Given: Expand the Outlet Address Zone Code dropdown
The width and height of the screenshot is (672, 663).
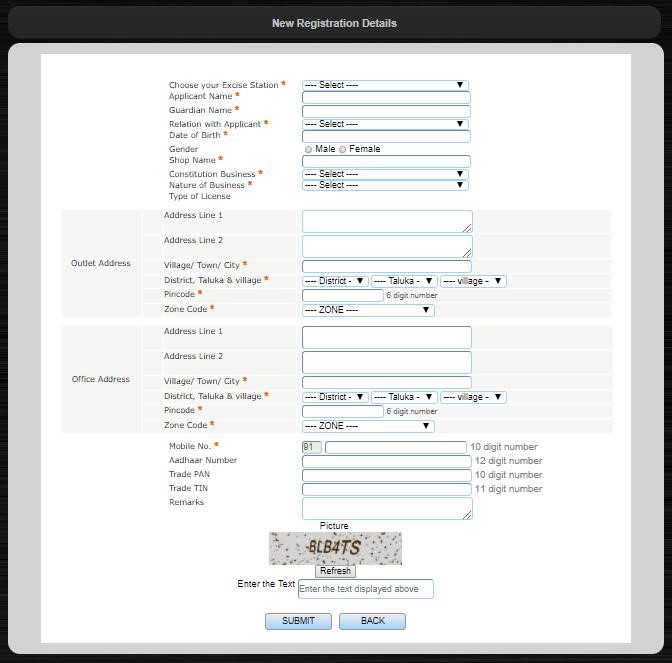Looking at the screenshot, I should 368,310.
